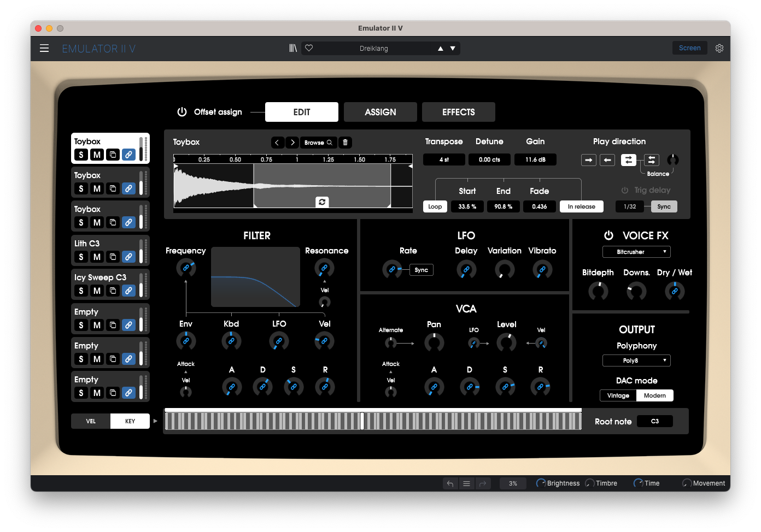Image resolution: width=761 pixels, height=532 pixels.
Task: Click the Filter Frequency knob
Action: click(186, 268)
